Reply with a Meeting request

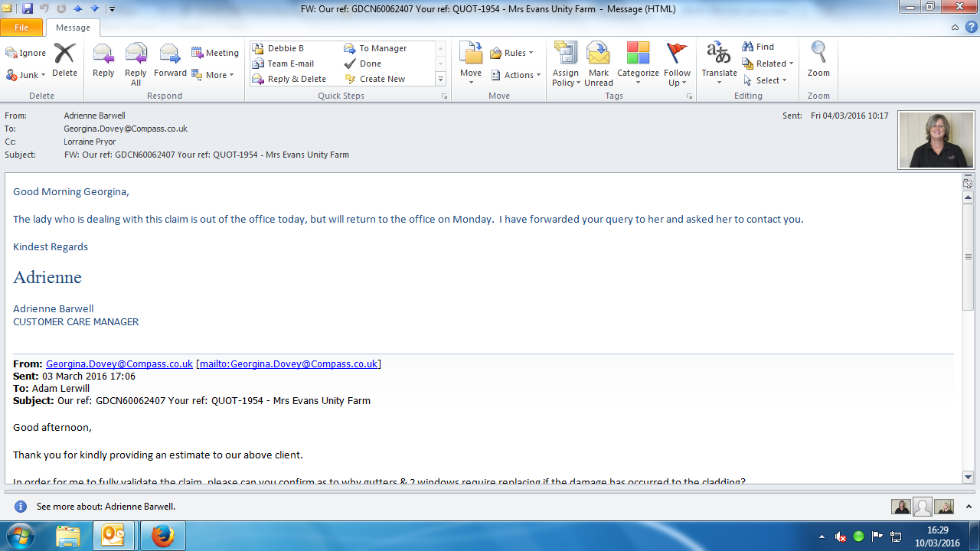click(x=215, y=53)
